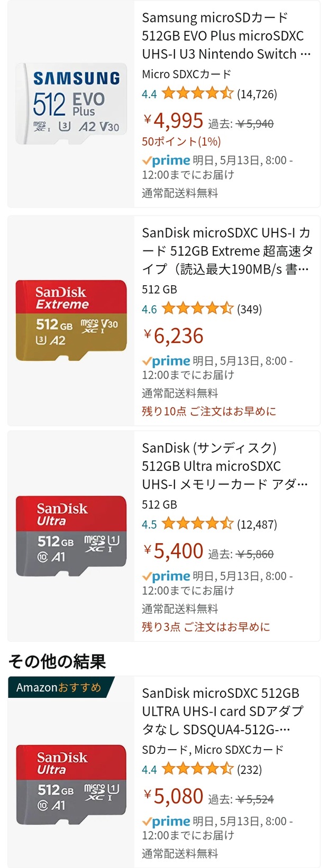View the 12,487 reviews count

point(257,525)
